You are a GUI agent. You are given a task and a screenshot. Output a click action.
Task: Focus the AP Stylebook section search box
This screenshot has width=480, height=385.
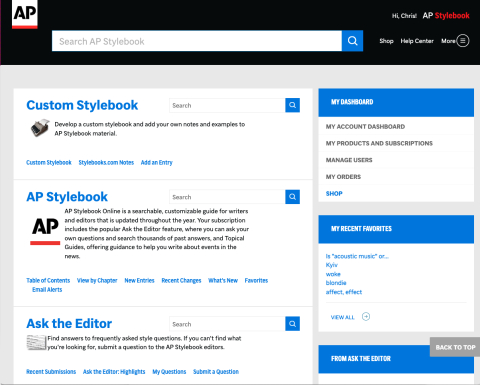tap(227, 197)
